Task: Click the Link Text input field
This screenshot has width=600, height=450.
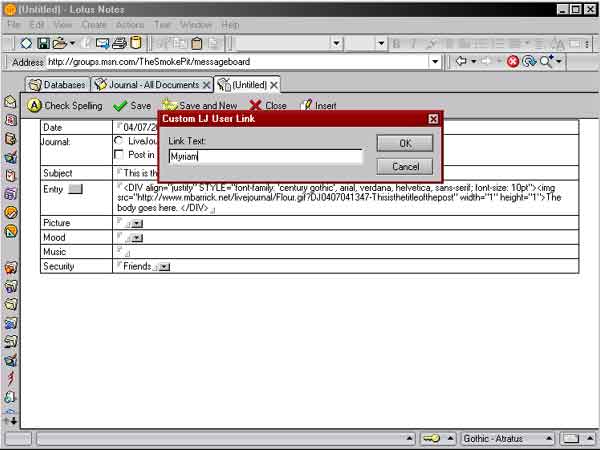Action: tap(265, 157)
